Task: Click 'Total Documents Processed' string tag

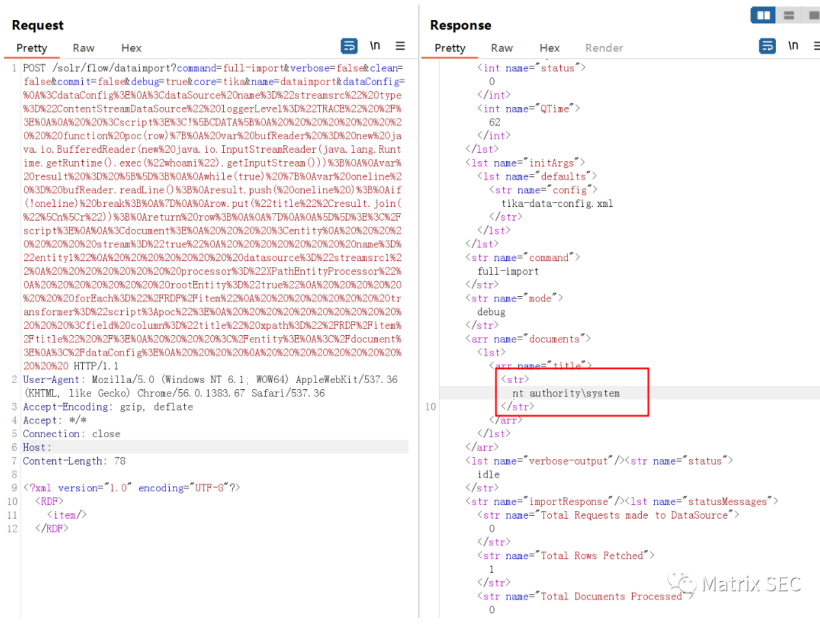Action: click(x=585, y=597)
